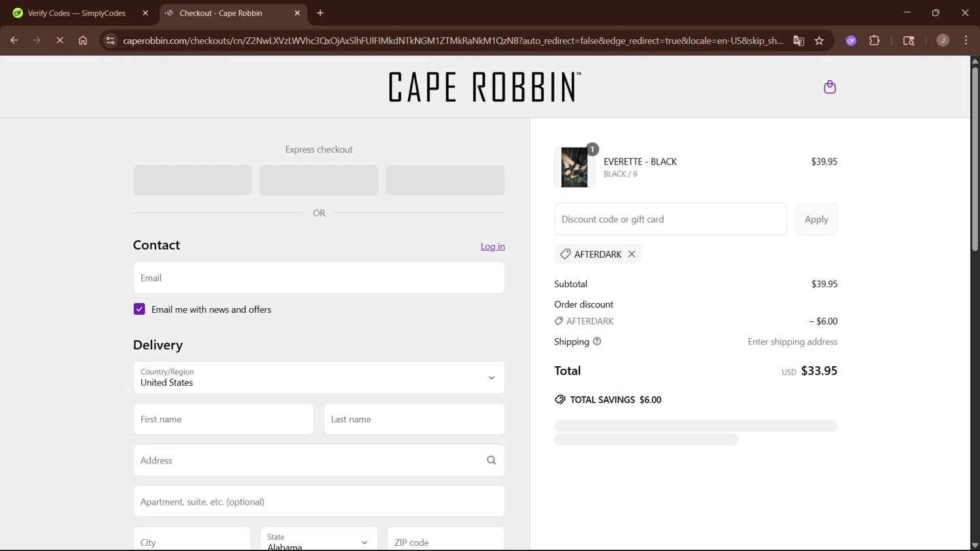Expand the Country/Region dropdown
980x551 pixels.
pos(319,377)
